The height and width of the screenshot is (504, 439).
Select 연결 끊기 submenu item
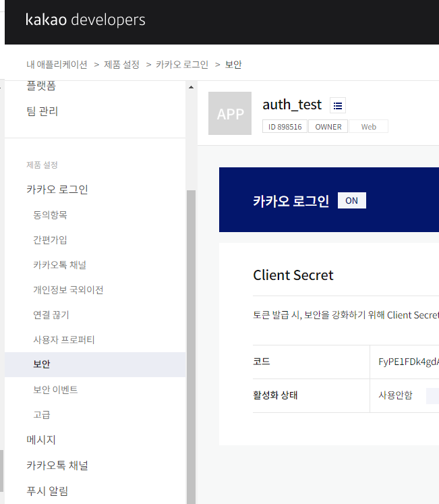51,314
